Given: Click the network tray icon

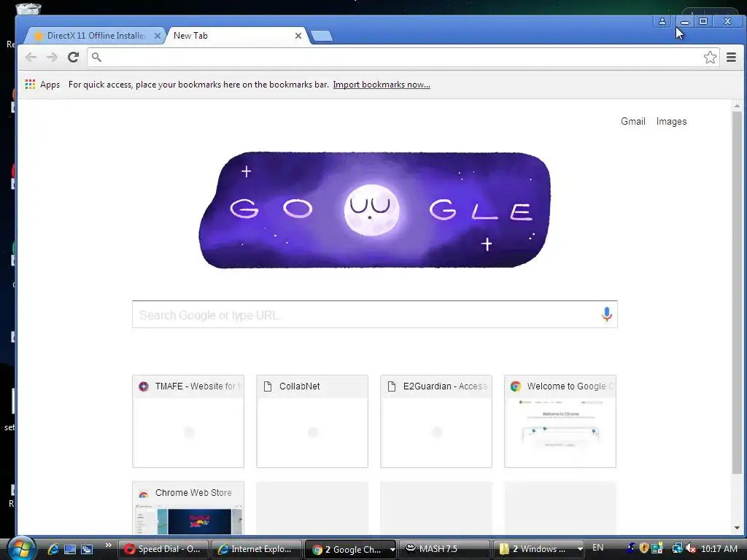Looking at the screenshot, I should (677, 548).
